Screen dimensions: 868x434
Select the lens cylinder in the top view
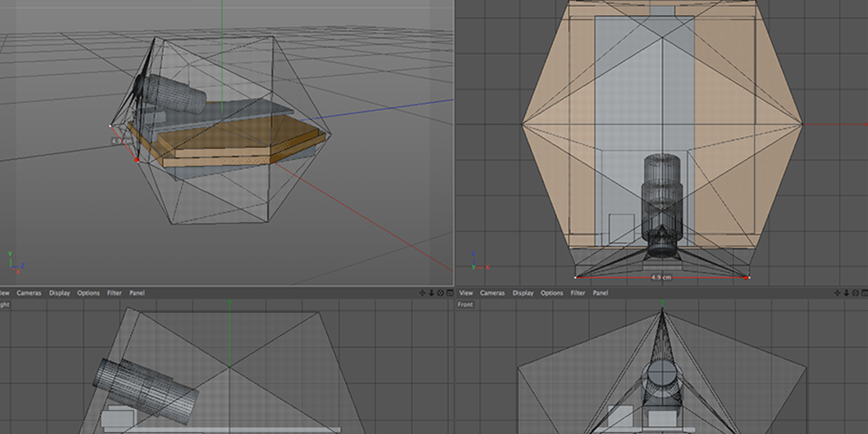point(661,206)
